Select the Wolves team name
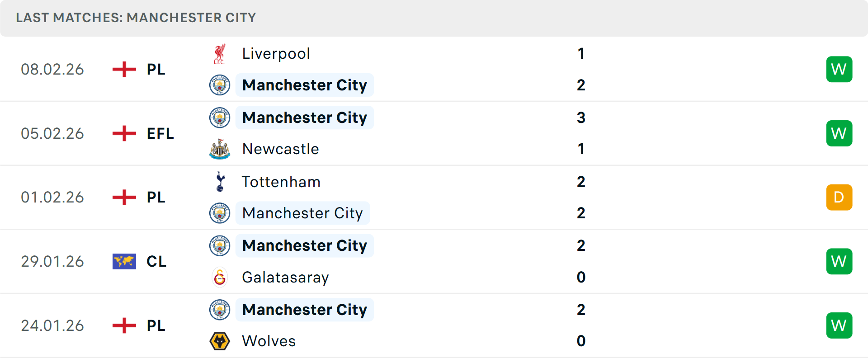Image resolution: width=868 pixels, height=358 pixels. 269,341
